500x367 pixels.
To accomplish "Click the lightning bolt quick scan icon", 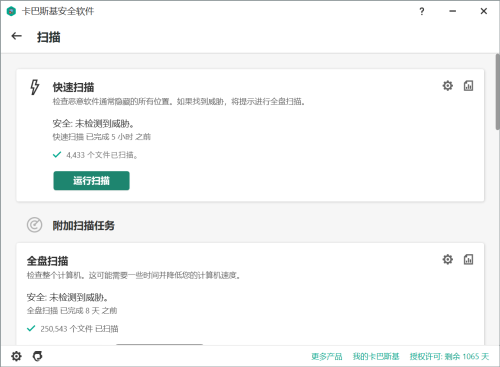I will click(34, 87).
